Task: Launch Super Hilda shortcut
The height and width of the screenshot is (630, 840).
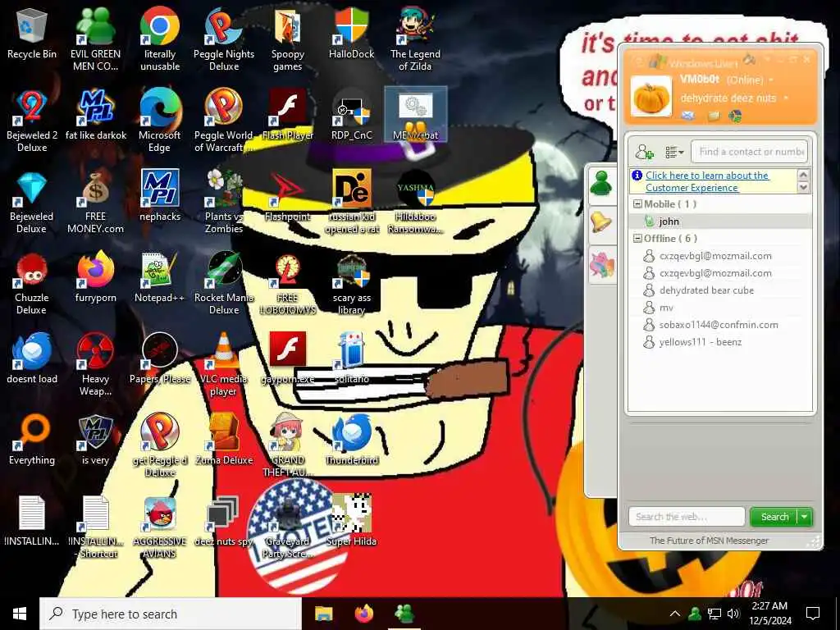Action: 351,521
